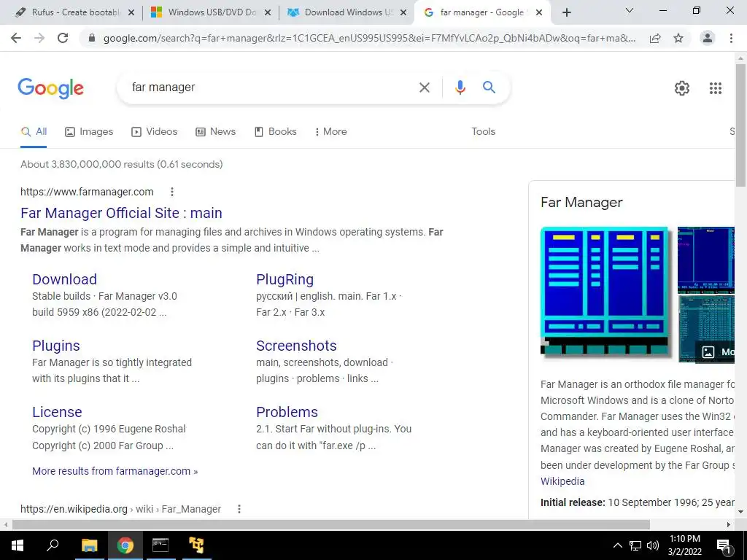Screen dimensions: 747x560
Task: Close the Download Windows USB tab
Action: [403, 12]
